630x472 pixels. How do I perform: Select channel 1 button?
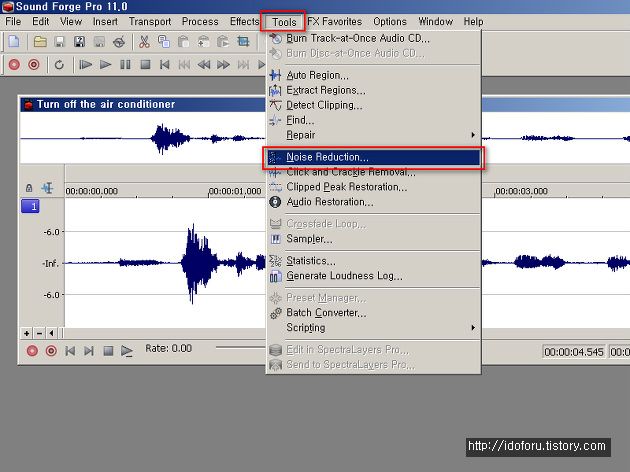[30, 206]
